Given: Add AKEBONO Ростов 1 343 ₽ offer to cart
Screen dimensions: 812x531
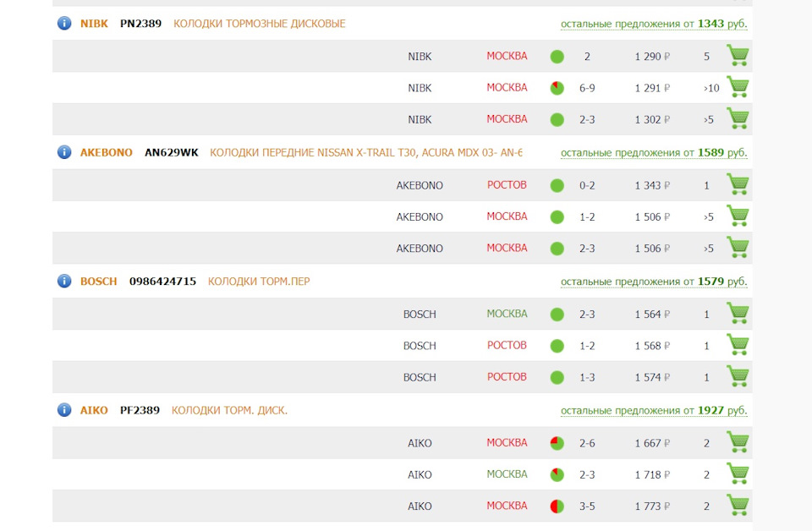Looking at the screenshot, I should click(738, 184).
